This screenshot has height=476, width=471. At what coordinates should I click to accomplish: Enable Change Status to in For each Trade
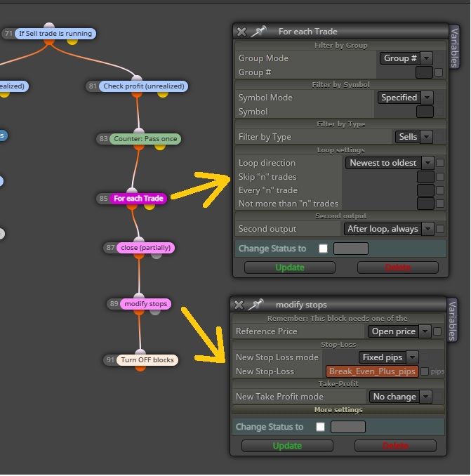pos(323,249)
